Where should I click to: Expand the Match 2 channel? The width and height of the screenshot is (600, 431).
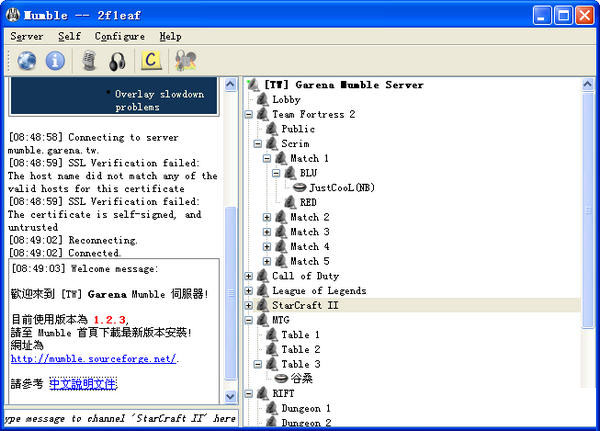267,217
